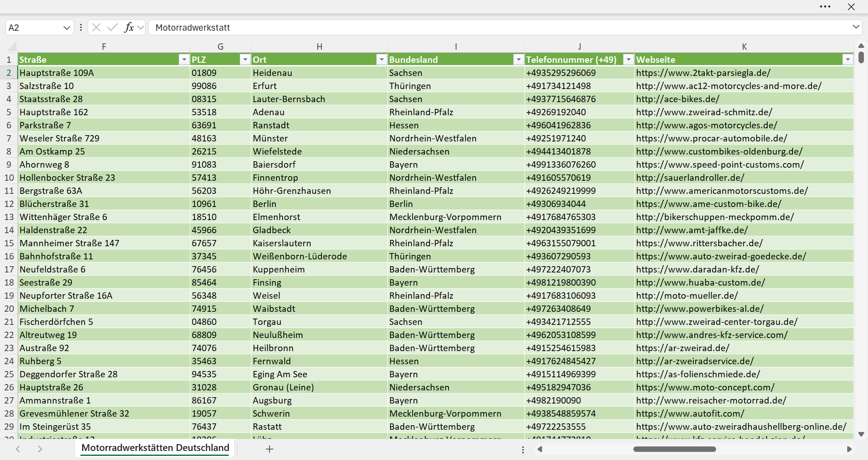
Task: Click the formula bar vertical dots handle
Action: (x=81, y=28)
